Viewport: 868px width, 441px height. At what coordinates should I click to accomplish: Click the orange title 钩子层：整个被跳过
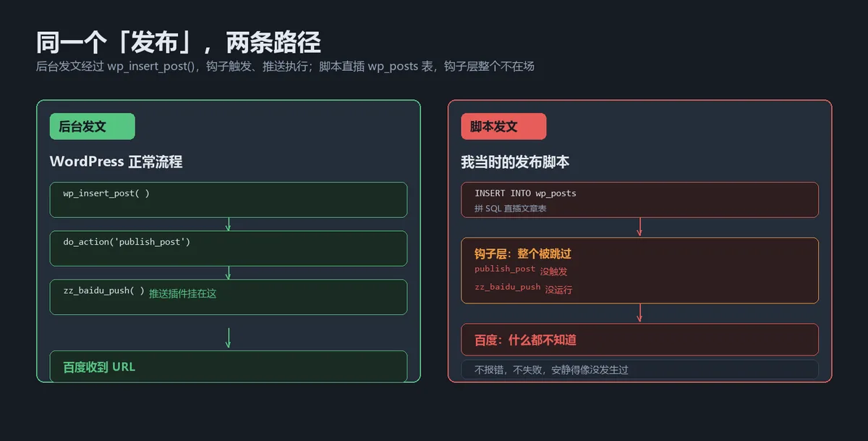[x=523, y=254]
